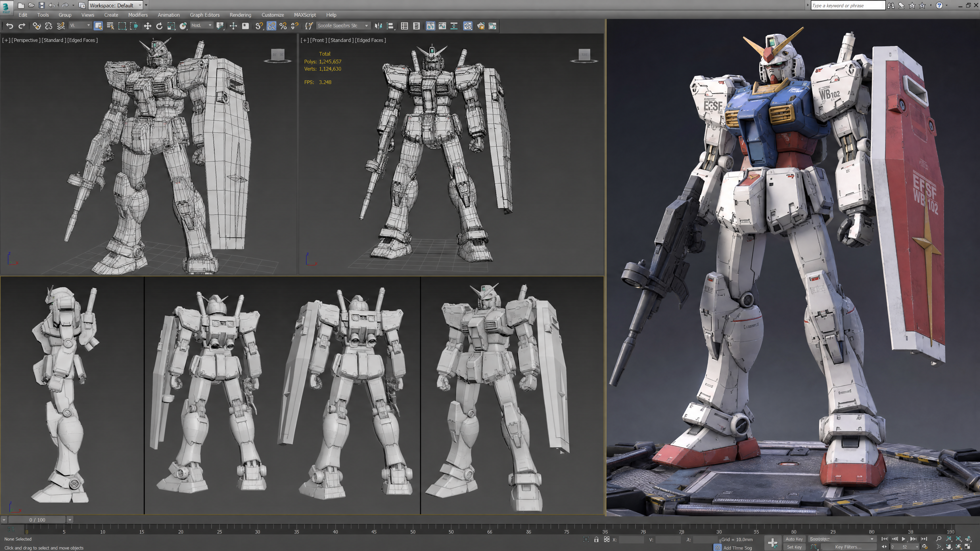Open the key mode selection dropdown near Auto Key
This screenshot has height=551, width=980.
point(842,539)
